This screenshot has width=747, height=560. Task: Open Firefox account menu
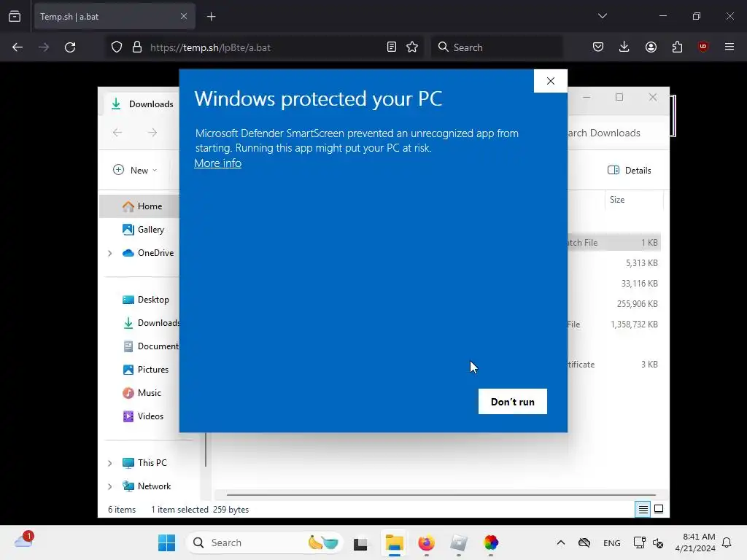tap(651, 47)
